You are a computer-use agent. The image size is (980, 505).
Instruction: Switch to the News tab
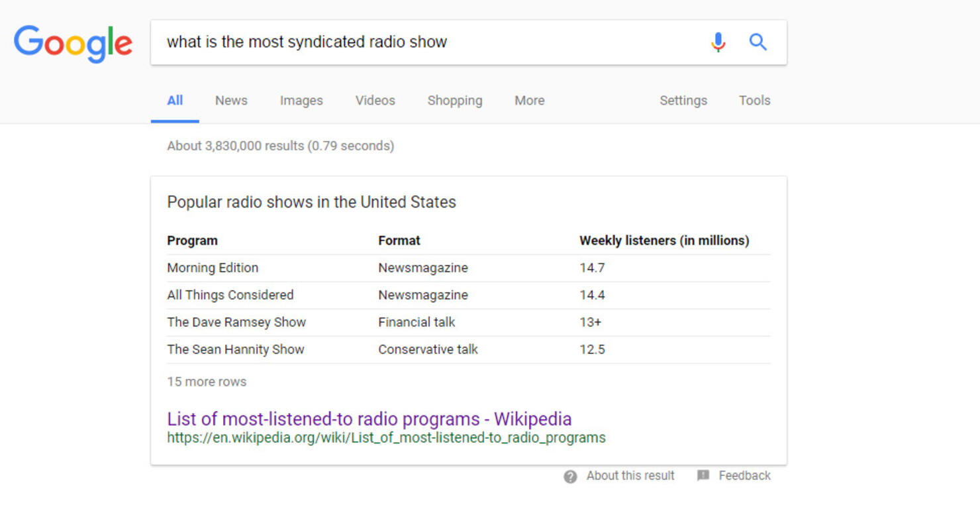point(231,101)
